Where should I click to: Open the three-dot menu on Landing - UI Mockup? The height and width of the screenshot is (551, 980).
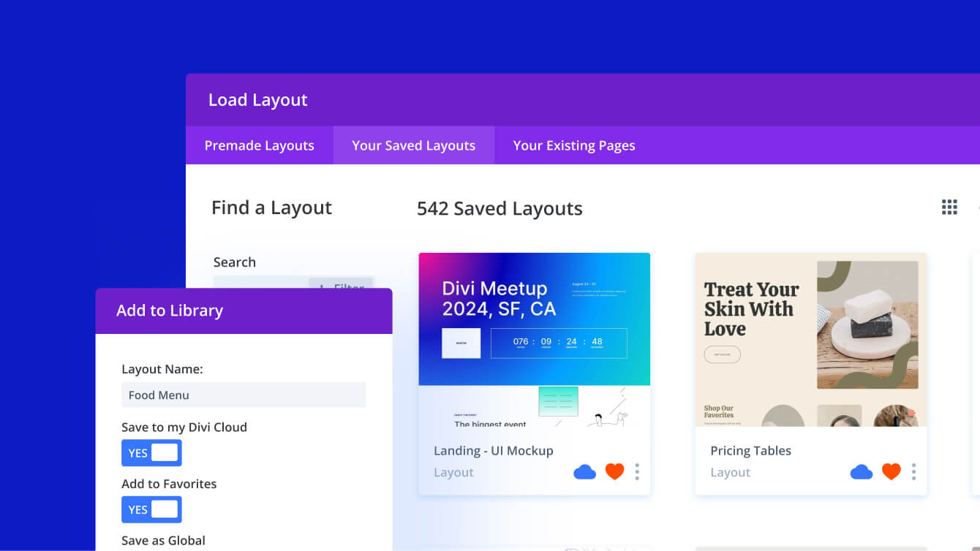[637, 473]
